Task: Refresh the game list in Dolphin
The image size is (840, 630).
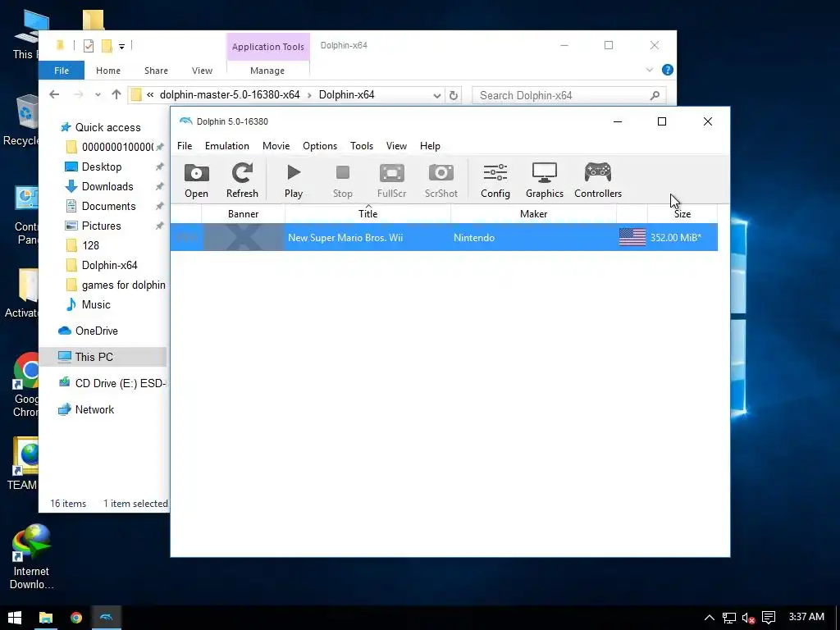Action: pos(242,180)
